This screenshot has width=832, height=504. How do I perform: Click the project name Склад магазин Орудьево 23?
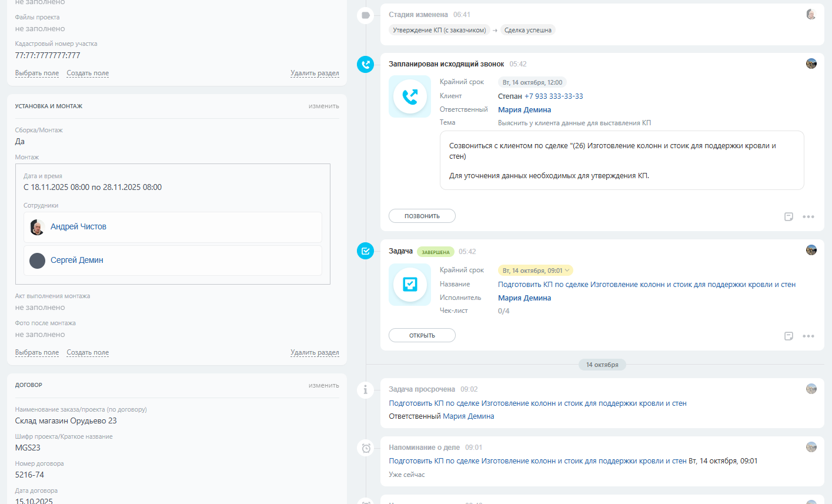point(66,421)
